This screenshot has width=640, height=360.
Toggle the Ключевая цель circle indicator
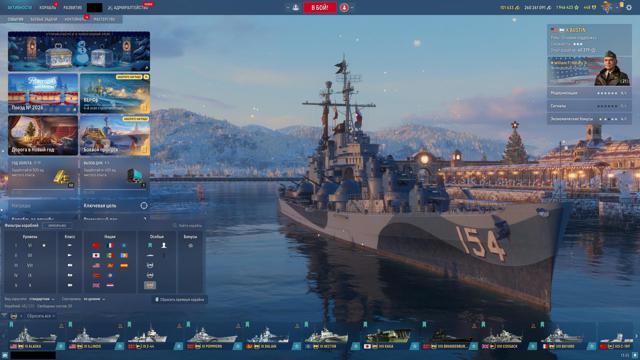(144, 206)
